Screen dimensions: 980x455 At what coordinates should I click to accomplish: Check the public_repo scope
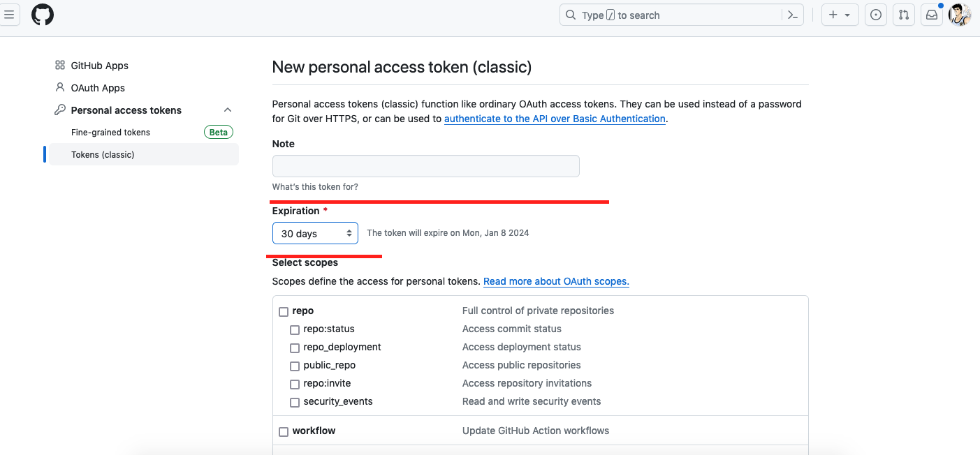[x=295, y=366]
